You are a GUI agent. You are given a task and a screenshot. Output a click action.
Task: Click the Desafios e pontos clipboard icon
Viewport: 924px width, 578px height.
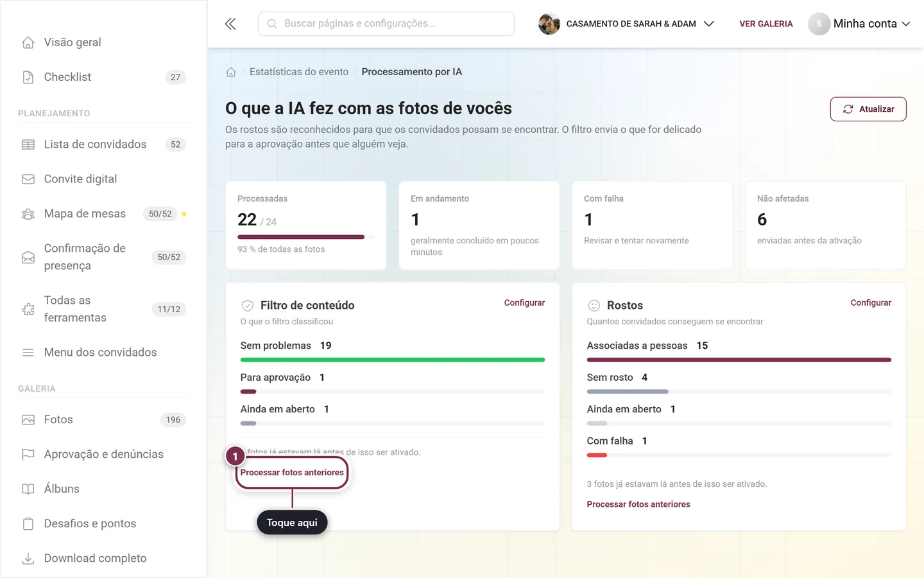tap(28, 523)
